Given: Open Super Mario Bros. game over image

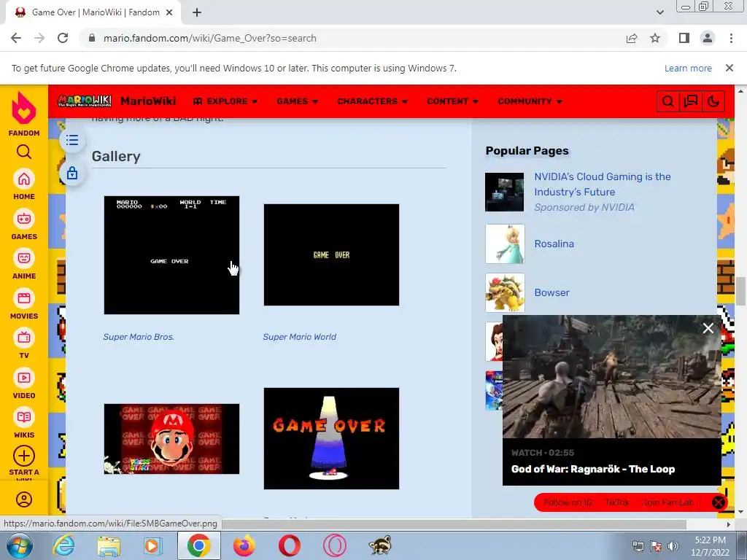Looking at the screenshot, I should pyautogui.click(x=171, y=254).
